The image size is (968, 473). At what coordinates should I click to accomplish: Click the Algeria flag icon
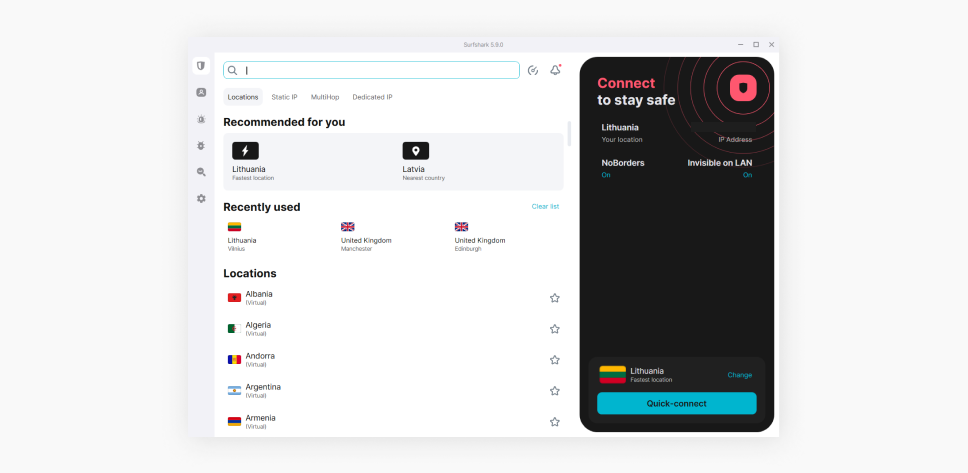235,329
